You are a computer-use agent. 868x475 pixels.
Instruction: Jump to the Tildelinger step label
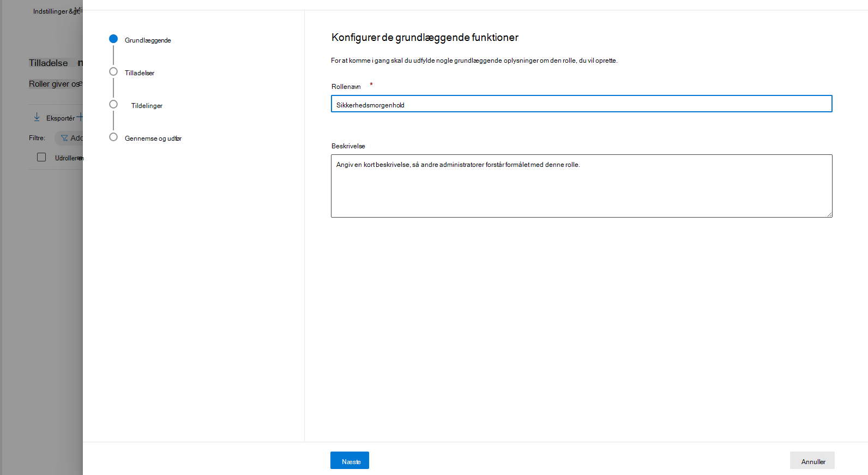pyautogui.click(x=147, y=106)
